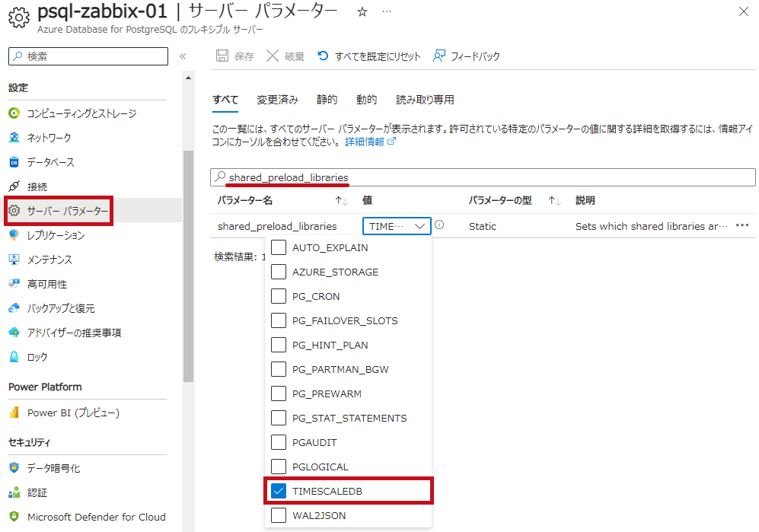Image resolution: width=759 pixels, height=532 pixels.
Task: Click the save disk icon
Action: [222, 56]
